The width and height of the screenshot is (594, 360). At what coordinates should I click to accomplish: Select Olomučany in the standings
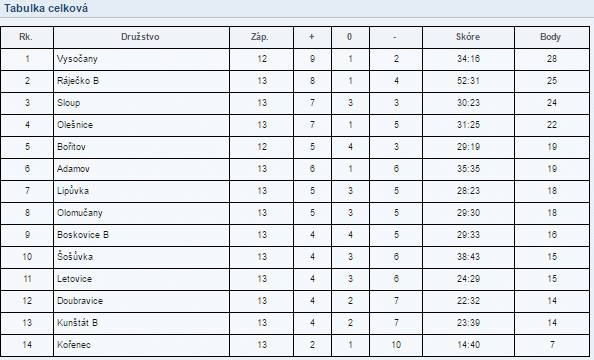point(80,213)
